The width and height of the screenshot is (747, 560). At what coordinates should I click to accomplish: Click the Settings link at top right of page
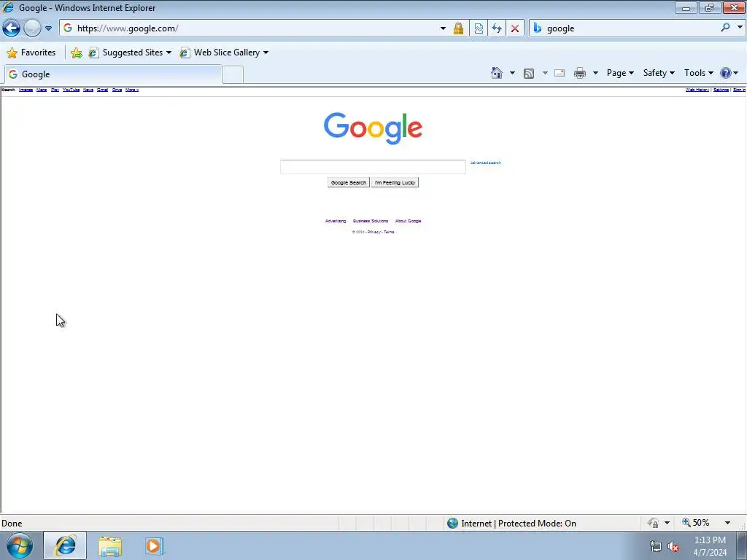tap(721, 90)
